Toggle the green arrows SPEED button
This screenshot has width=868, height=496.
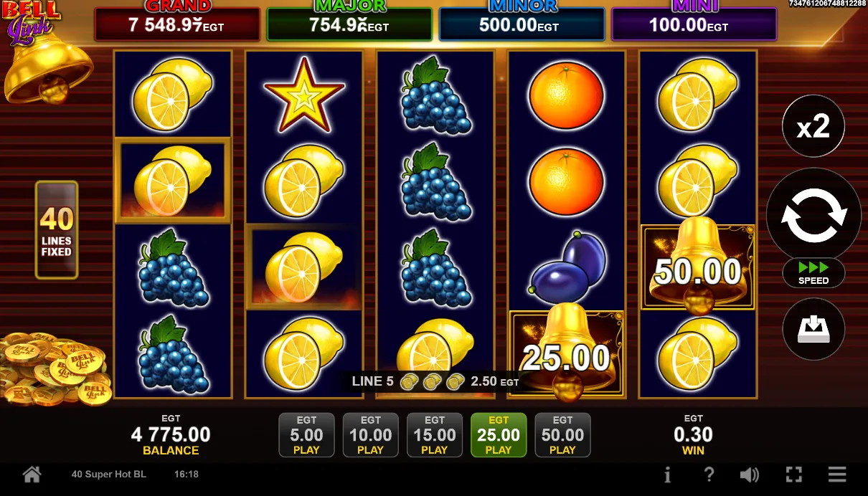(813, 272)
